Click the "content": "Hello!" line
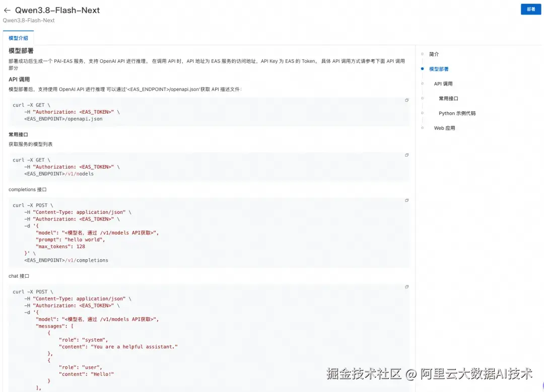Image resolution: width=544 pixels, height=392 pixels. coord(86,374)
